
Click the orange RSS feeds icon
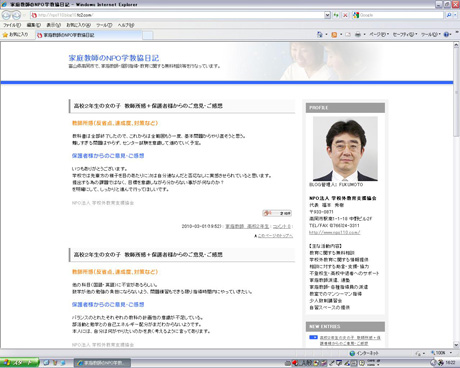(x=334, y=34)
